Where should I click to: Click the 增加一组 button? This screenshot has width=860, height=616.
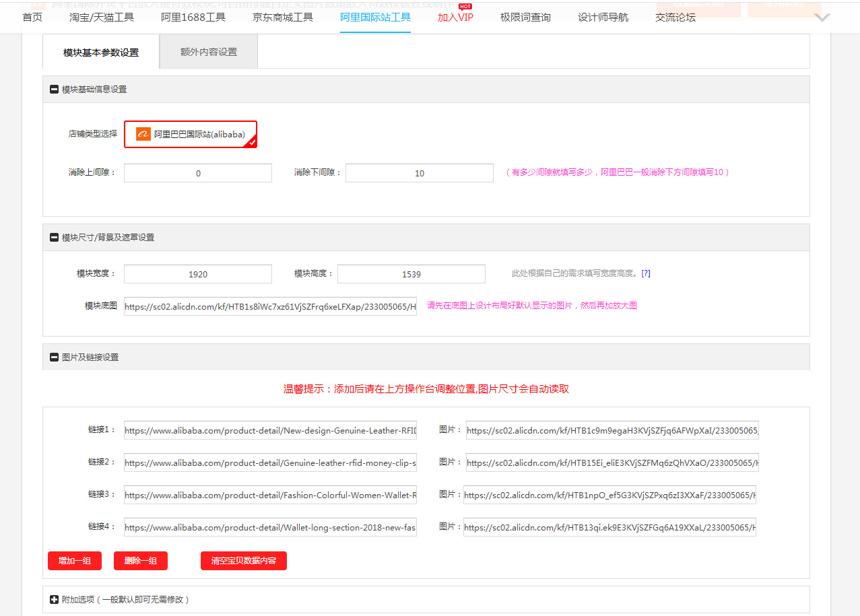pyautogui.click(x=75, y=561)
